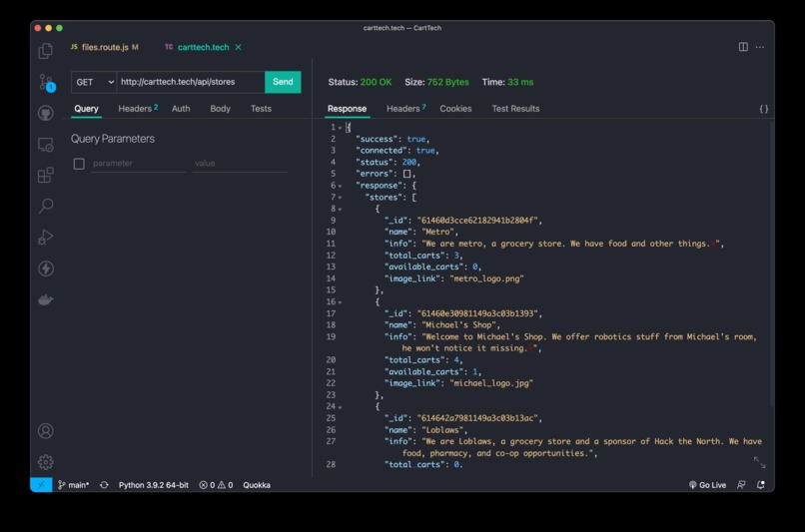Select the Query tab
The width and height of the screenshot is (805, 532).
(86, 109)
